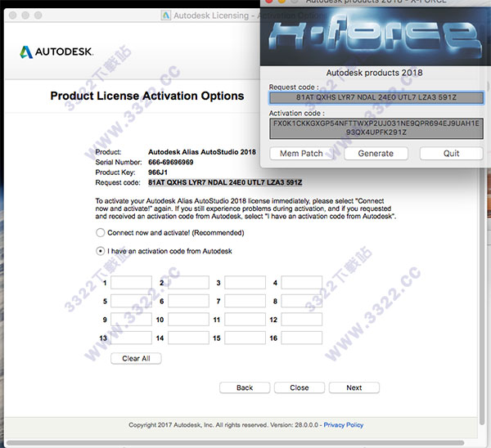This screenshot has width=491, height=448.
Task: Click activation code field 15
Action: pos(245,338)
